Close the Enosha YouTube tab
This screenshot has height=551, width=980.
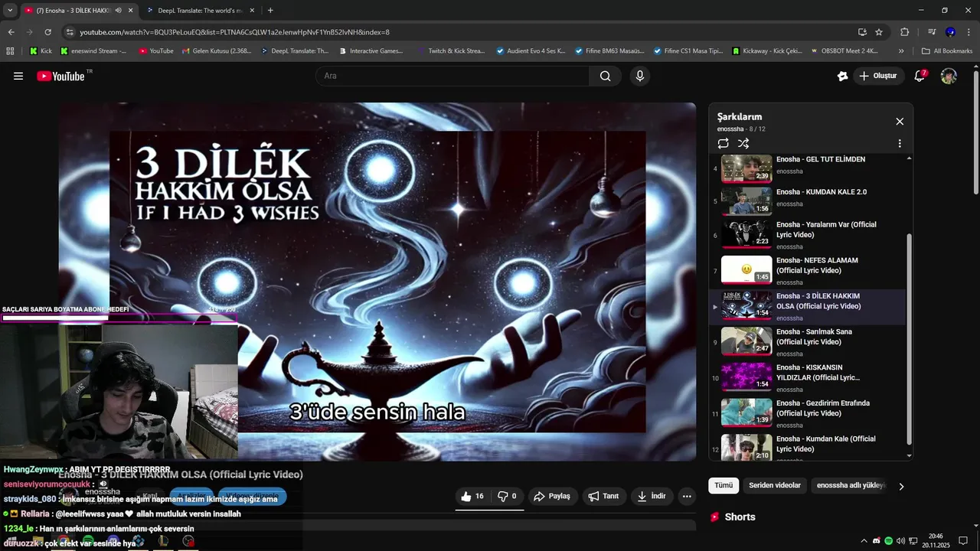tap(131, 10)
